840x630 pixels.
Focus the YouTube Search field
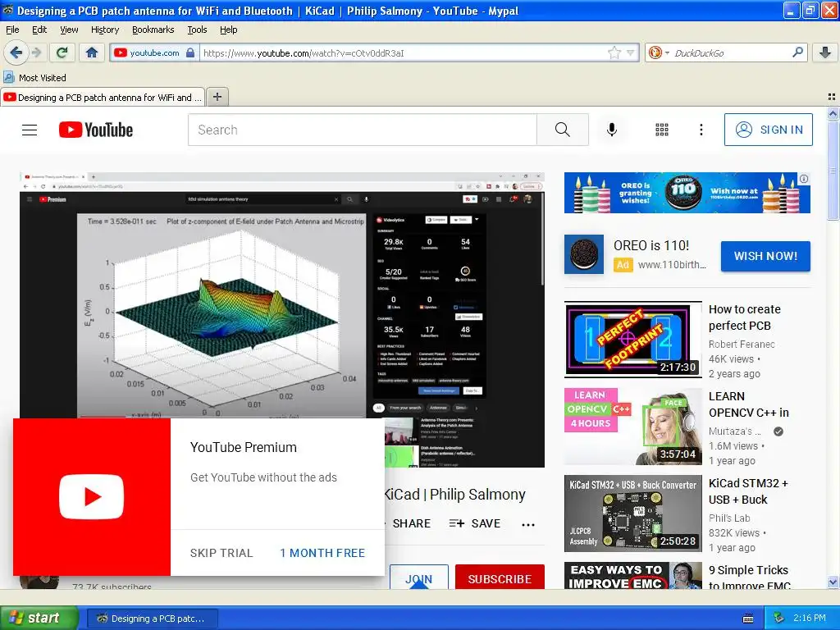point(362,130)
